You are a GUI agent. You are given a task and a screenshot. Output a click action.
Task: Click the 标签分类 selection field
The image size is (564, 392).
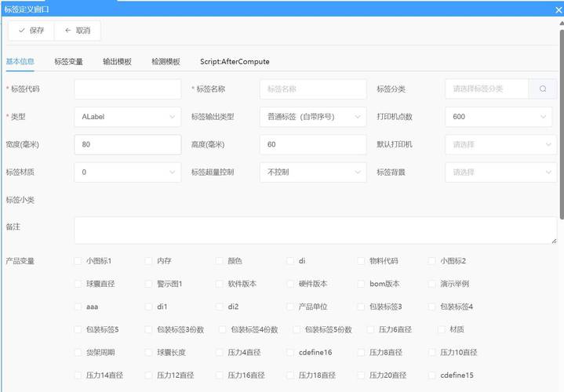(x=486, y=89)
